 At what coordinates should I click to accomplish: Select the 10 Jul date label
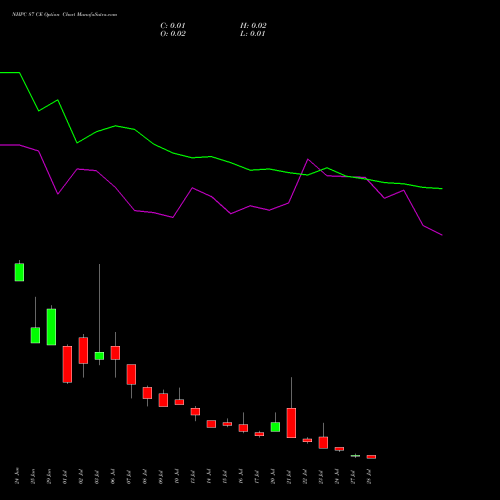coord(177,476)
